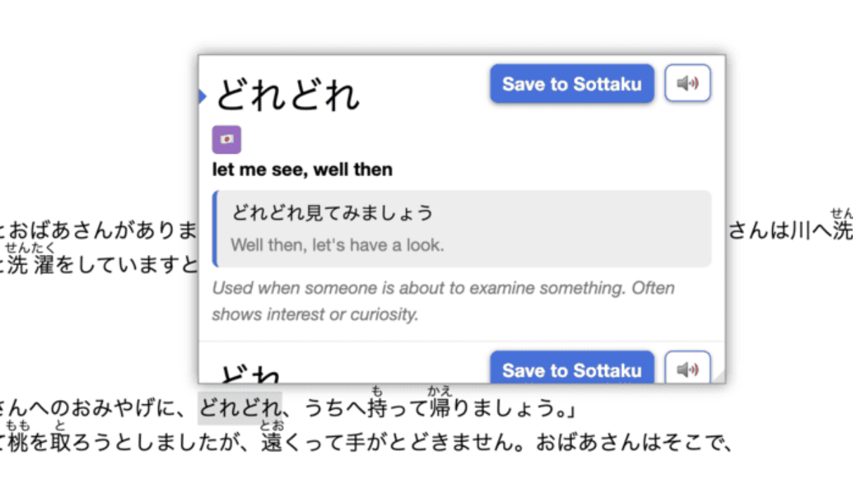
Task: Play audio for the どれ entry below
Action: (x=686, y=369)
